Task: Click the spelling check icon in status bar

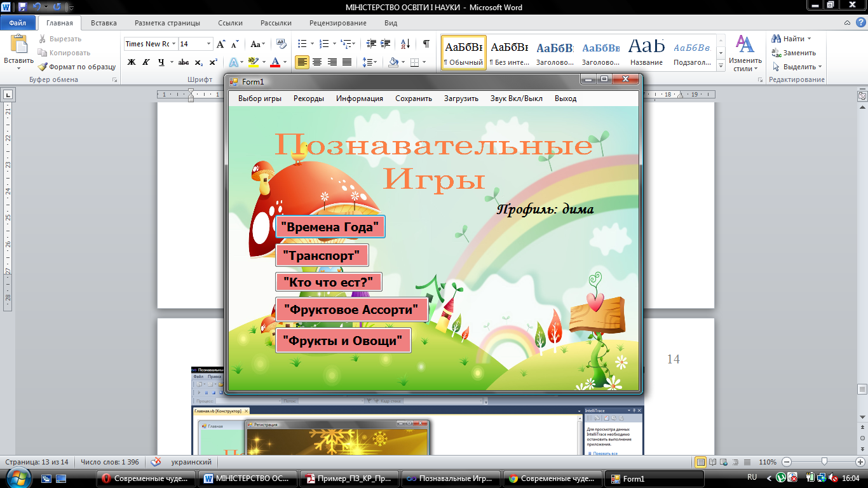Action: [156, 462]
